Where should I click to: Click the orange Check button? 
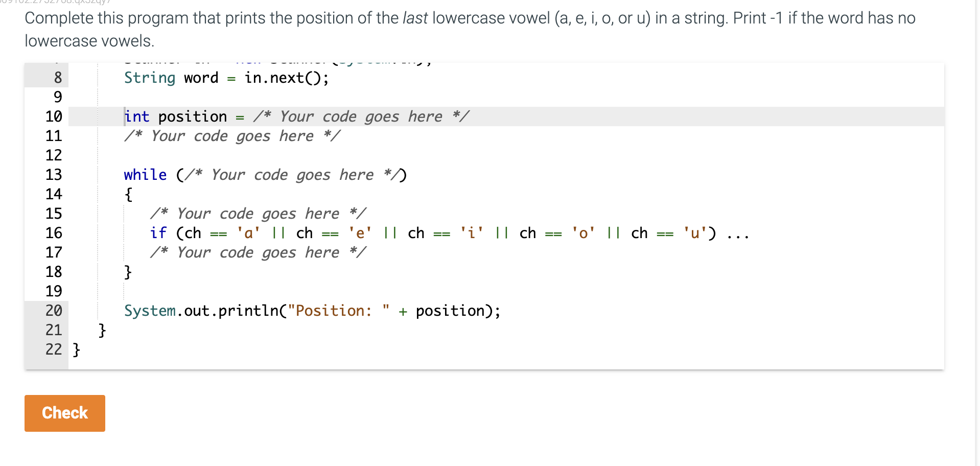pyautogui.click(x=65, y=413)
